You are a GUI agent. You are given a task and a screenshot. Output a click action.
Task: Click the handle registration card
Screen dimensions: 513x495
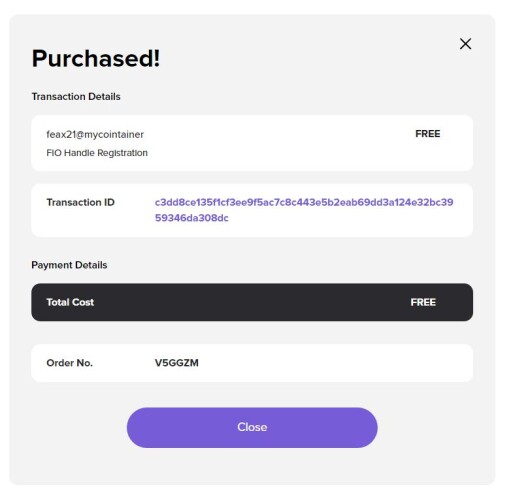(x=252, y=143)
